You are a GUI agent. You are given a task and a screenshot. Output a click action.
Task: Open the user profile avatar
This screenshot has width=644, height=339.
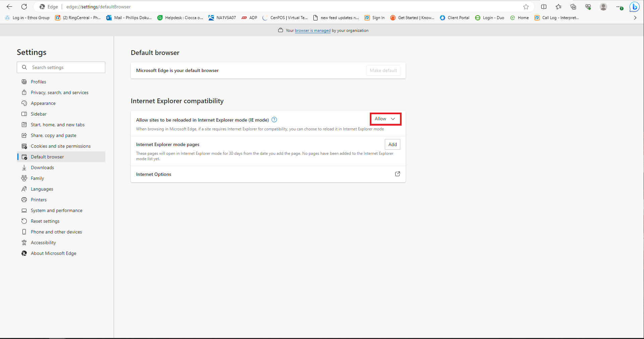click(603, 7)
